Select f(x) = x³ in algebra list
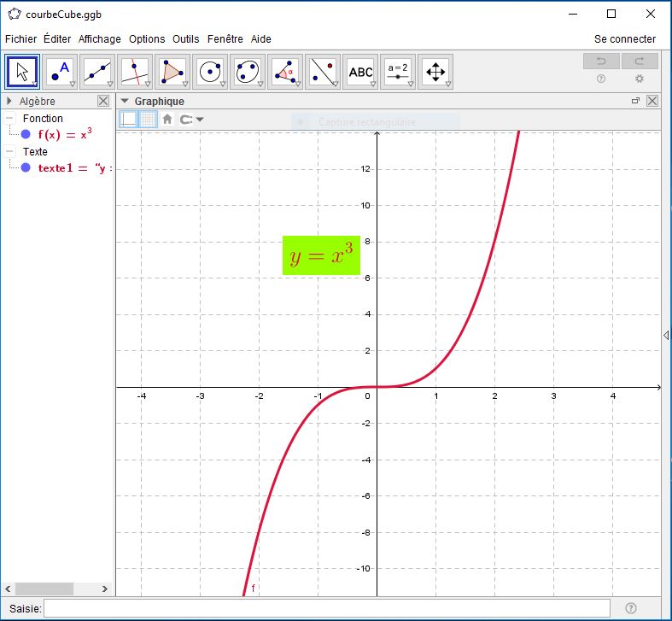Viewport: 672px width, 621px height. pyautogui.click(x=65, y=134)
